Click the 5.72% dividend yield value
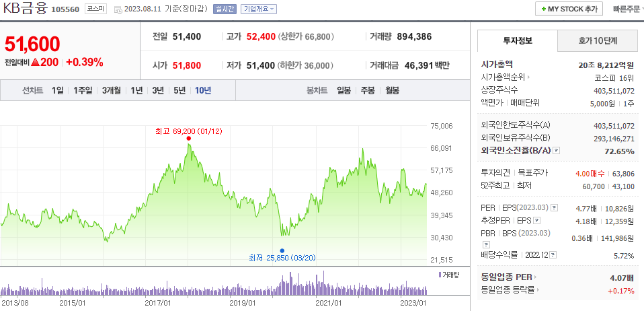This screenshot has width=644, height=311. (624, 256)
